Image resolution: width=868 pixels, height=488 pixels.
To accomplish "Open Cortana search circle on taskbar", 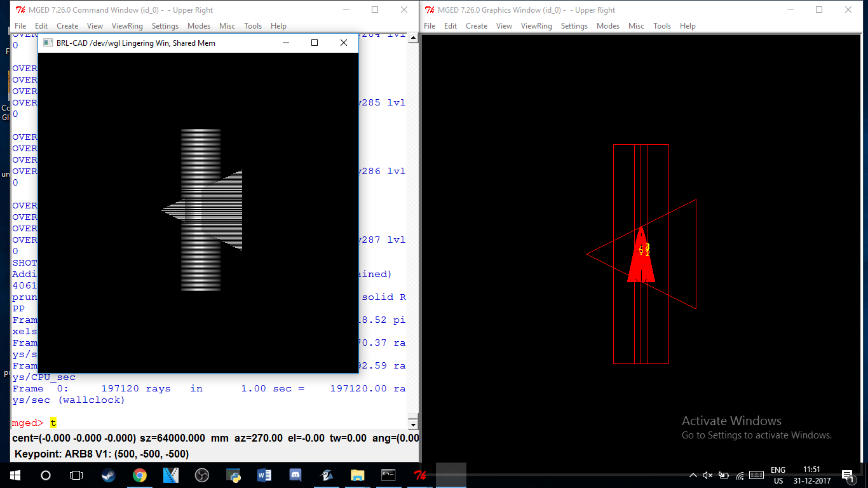I will [x=46, y=475].
